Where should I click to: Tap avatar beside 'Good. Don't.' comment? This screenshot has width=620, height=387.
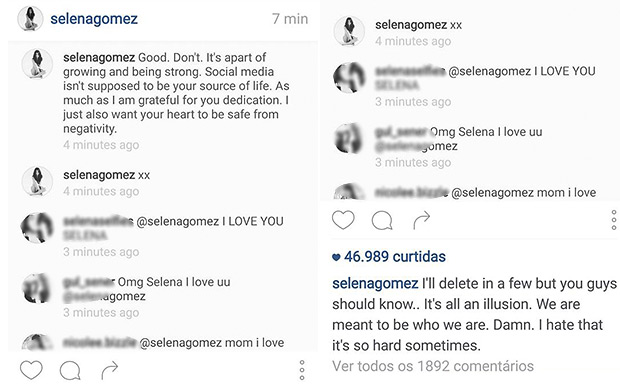point(37,64)
